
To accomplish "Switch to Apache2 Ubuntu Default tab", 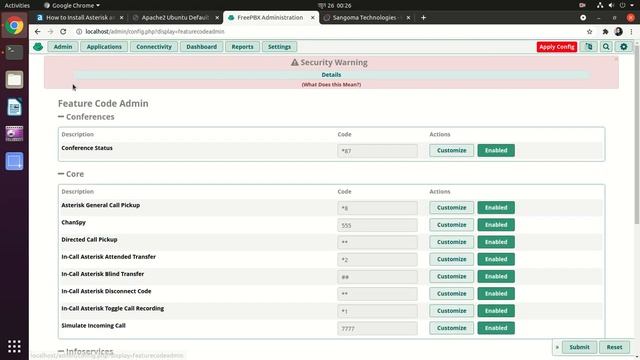I will coord(176,18).
